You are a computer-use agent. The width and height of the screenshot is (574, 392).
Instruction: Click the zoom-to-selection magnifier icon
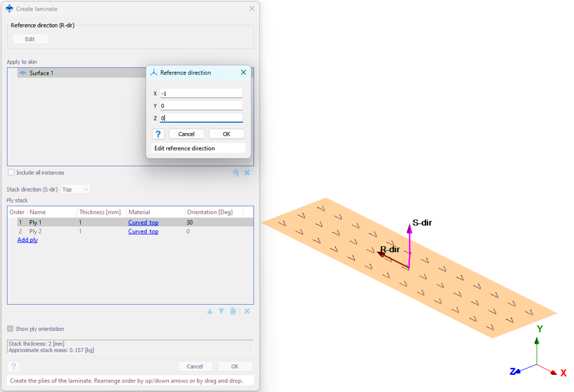click(x=236, y=172)
